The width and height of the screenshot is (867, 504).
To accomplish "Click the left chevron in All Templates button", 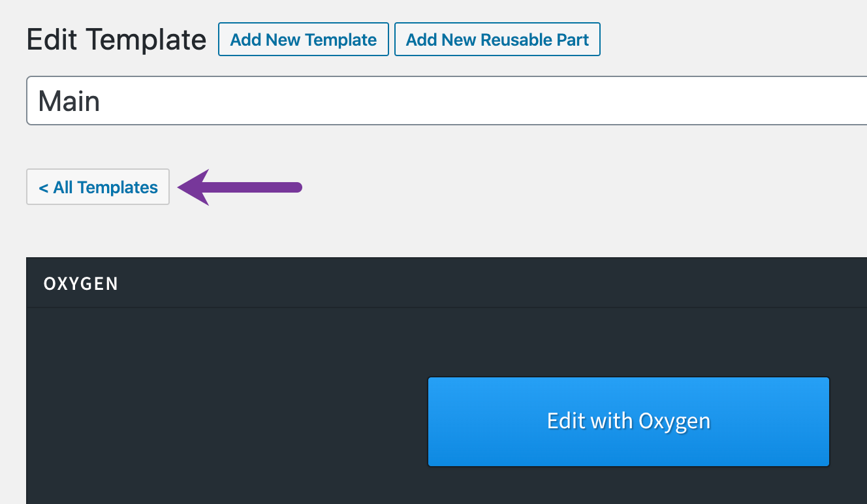I will tap(43, 188).
